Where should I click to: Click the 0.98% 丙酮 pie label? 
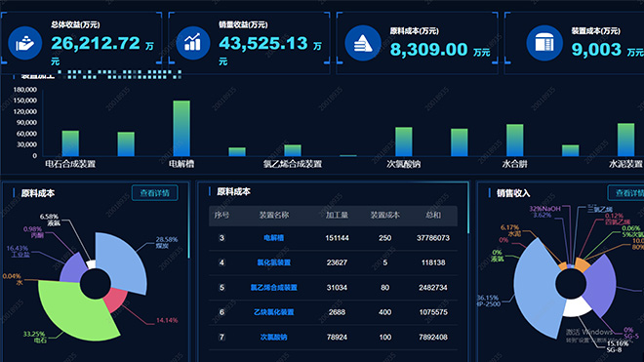(33, 232)
